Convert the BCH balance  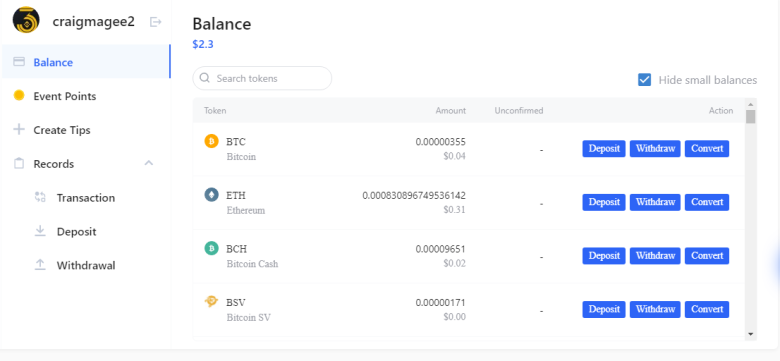click(x=707, y=256)
